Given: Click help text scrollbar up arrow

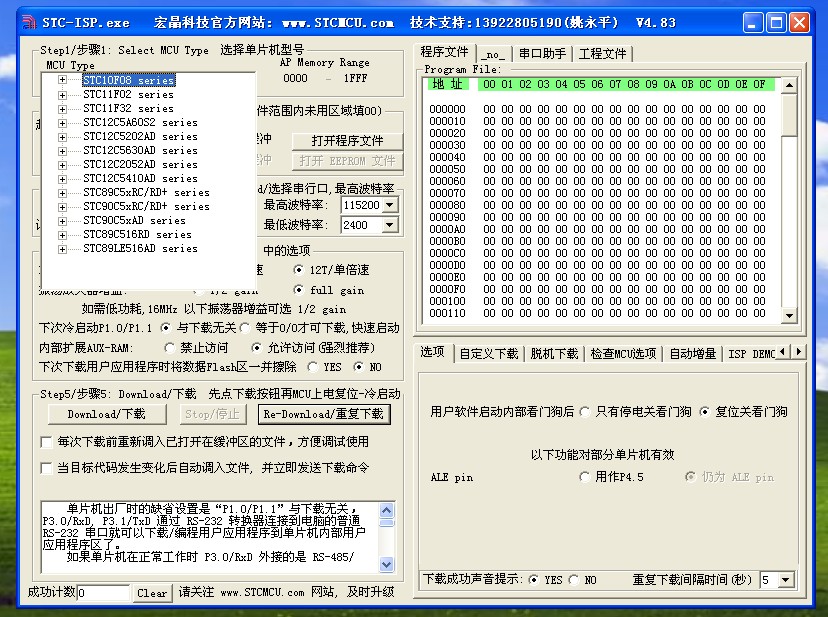Looking at the screenshot, I should click(x=387, y=510).
